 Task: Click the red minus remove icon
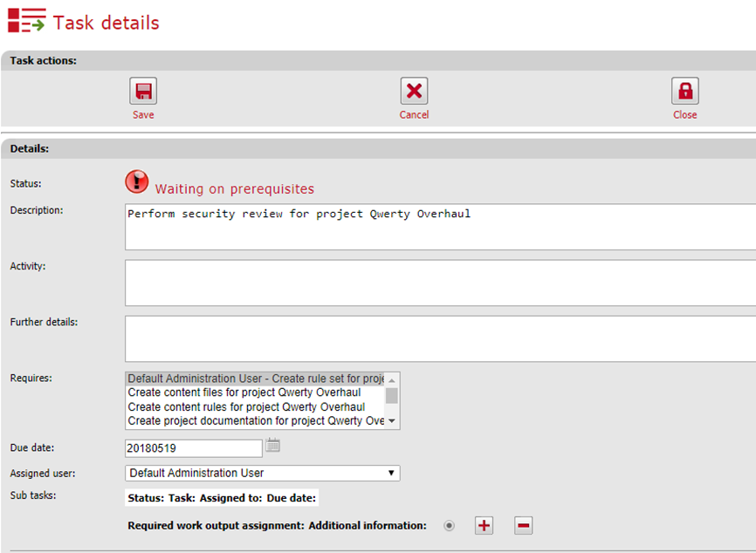[523, 525]
